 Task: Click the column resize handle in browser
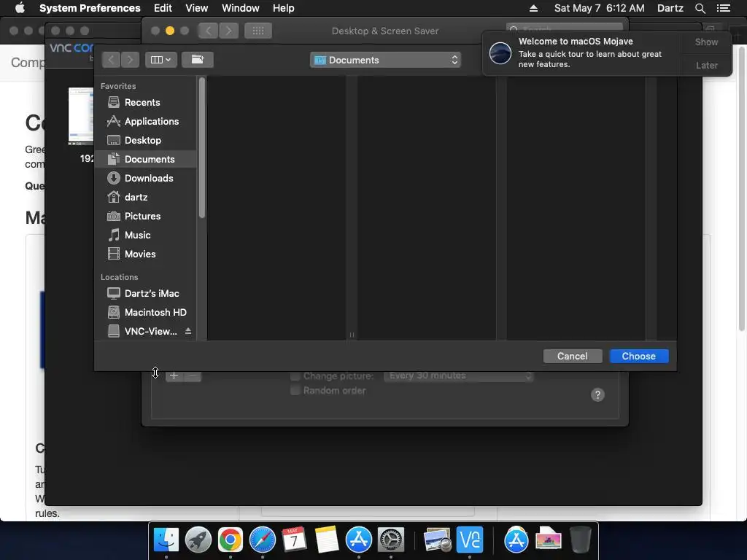352,335
